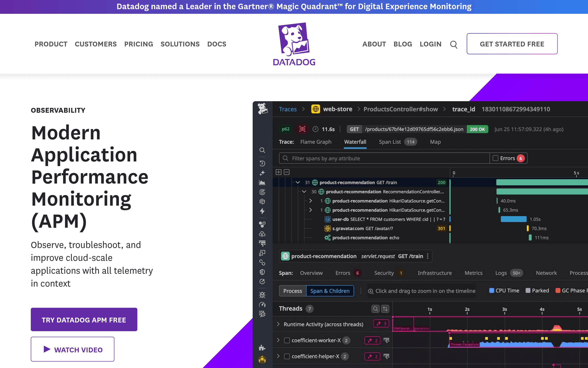Click the red eye watchdog icon
588x368 pixels.
tap(302, 129)
